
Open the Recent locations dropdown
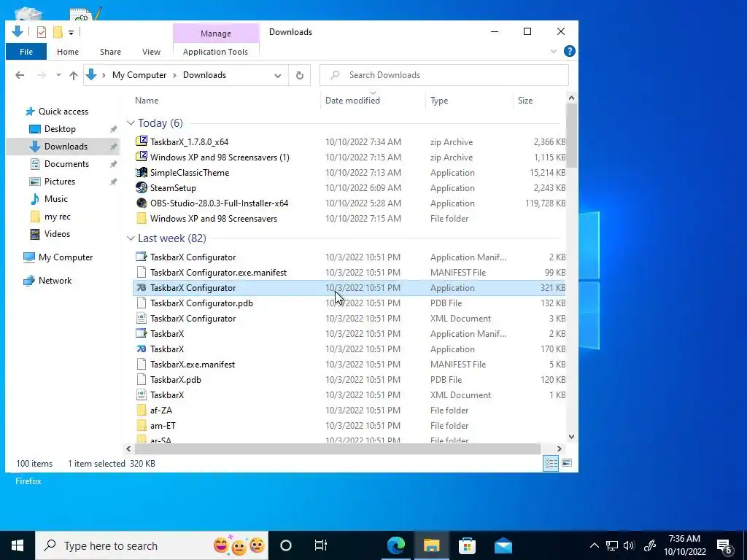point(58,75)
